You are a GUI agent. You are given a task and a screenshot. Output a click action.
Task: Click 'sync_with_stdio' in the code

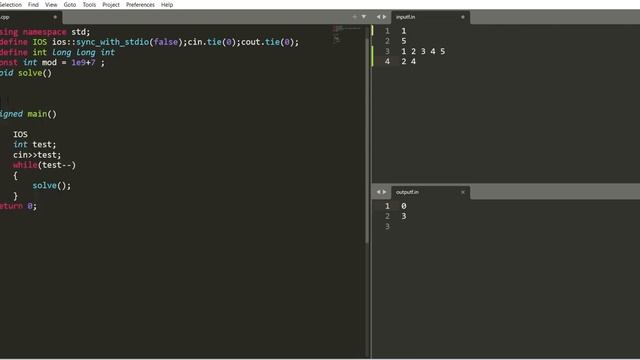(112, 42)
